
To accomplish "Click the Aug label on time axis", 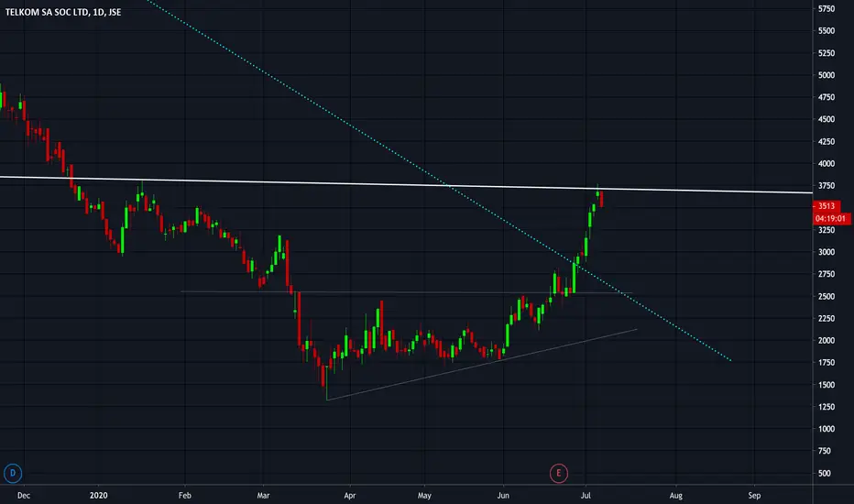I will pyautogui.click(x=676, y=495).
